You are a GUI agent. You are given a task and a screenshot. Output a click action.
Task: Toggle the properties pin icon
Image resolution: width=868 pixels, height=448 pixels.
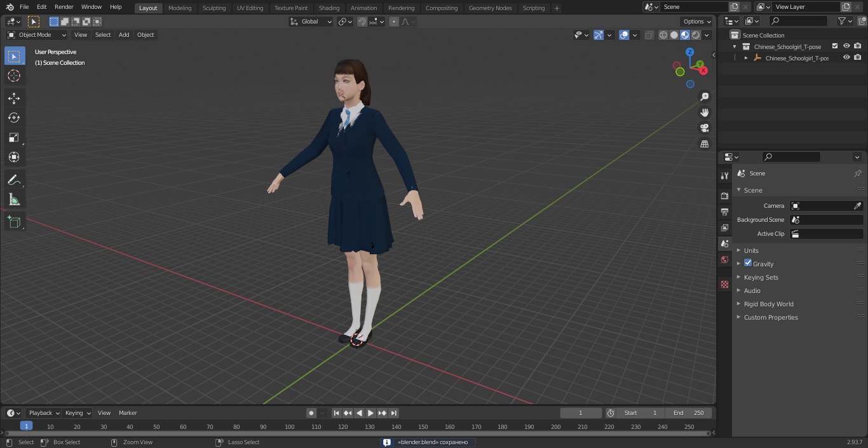857,173
